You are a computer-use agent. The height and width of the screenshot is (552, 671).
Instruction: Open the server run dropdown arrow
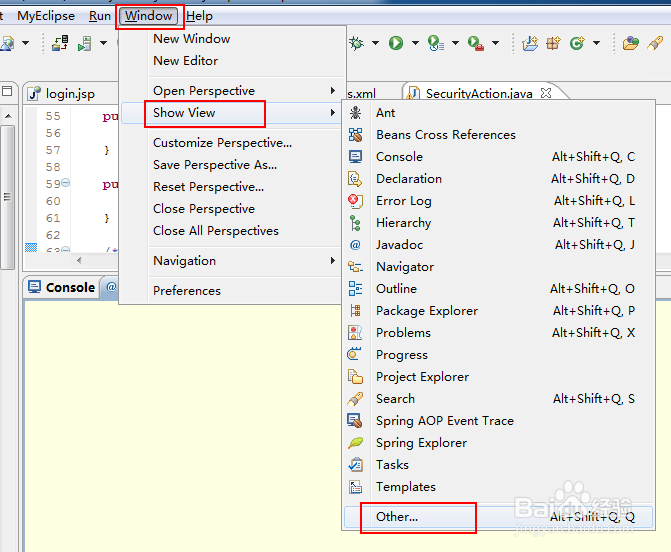(x=103, y=43)
